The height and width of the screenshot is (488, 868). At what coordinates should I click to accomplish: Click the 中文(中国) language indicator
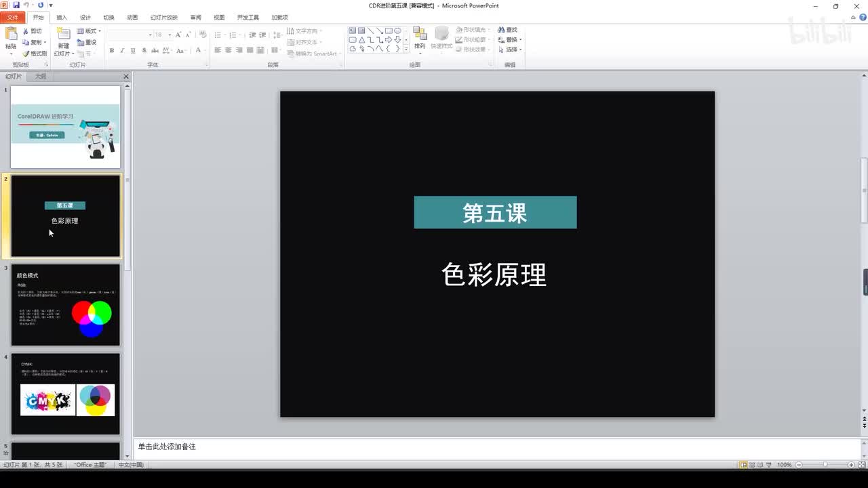tap(131, 465)
